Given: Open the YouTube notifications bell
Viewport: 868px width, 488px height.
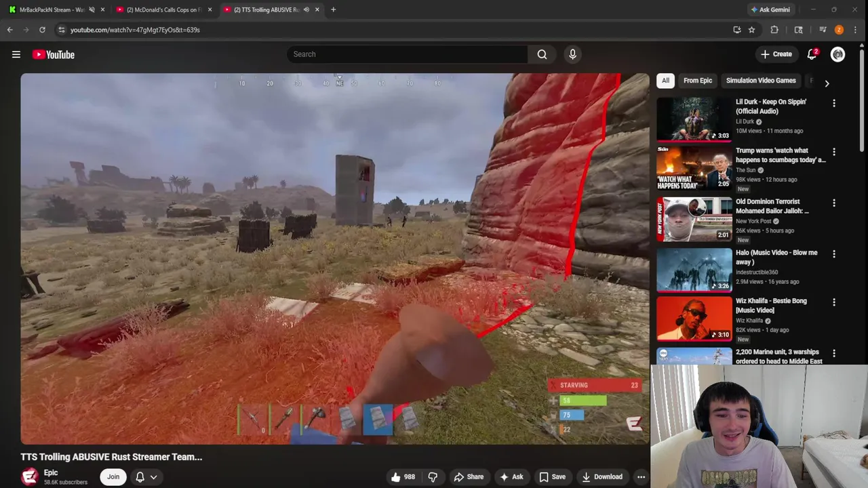Looking at the screenshot, I should (812, 54).
